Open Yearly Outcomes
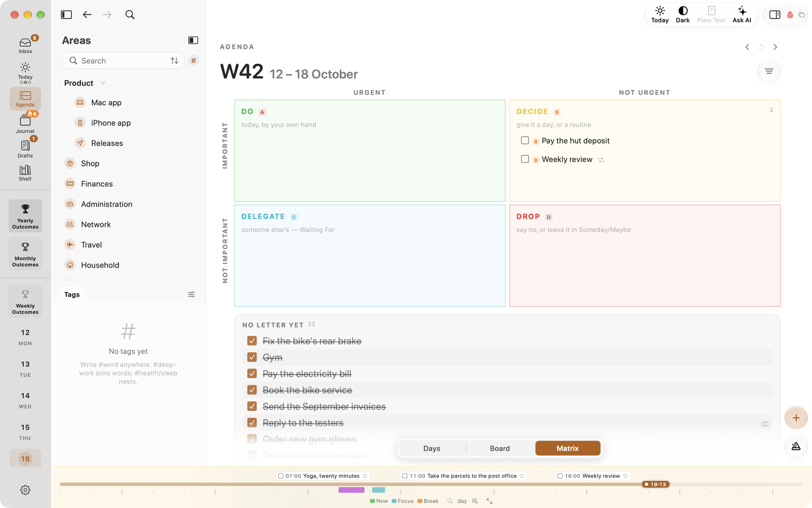Image resolution: width=812 pixels, height=508 pixels. pos(25,216)
